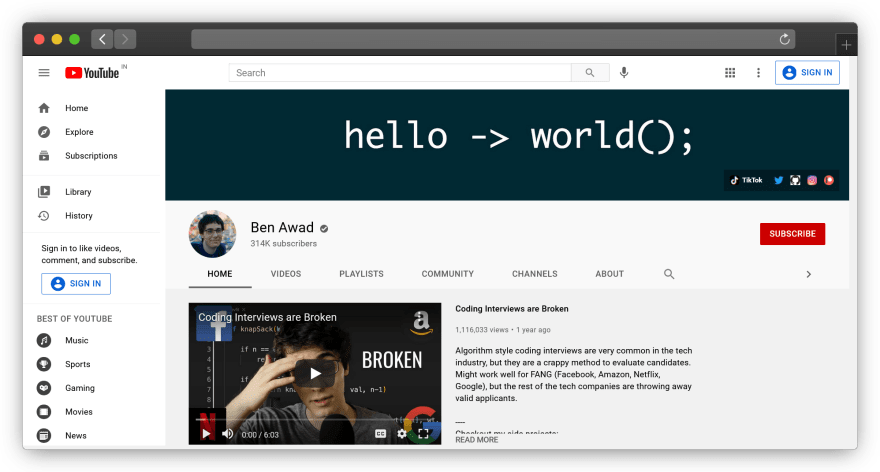
Task: Open Subscriptions in sidebar
Action: pyautogui.click(x=92, y=156)
